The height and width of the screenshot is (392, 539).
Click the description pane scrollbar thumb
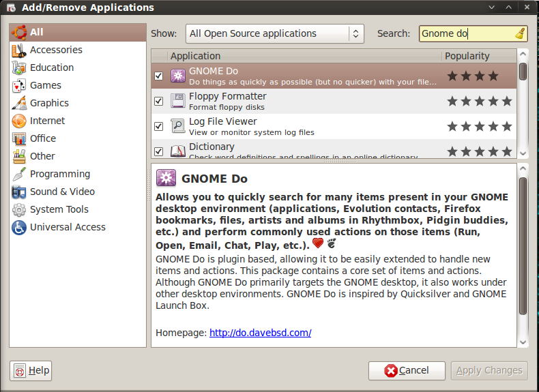coord(523,246)
